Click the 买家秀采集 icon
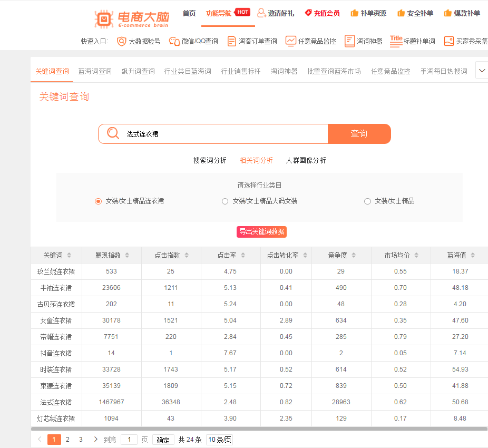The image size is (488, 448). click(448, 41)
